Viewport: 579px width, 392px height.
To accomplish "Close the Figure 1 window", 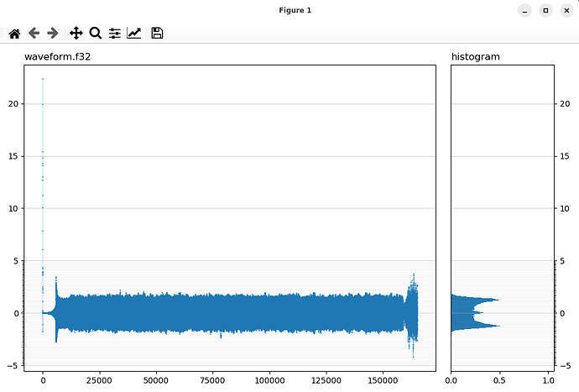I will [x=566, y=10].
